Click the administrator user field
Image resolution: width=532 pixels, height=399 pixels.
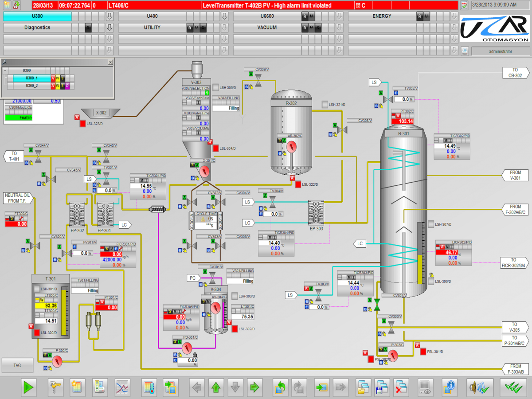point(500,51)
